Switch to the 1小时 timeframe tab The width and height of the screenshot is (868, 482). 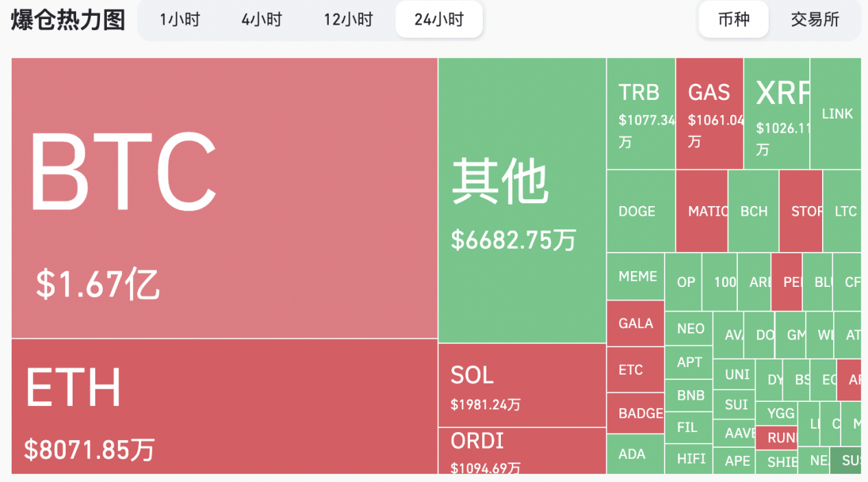click(x=179, y=20)
